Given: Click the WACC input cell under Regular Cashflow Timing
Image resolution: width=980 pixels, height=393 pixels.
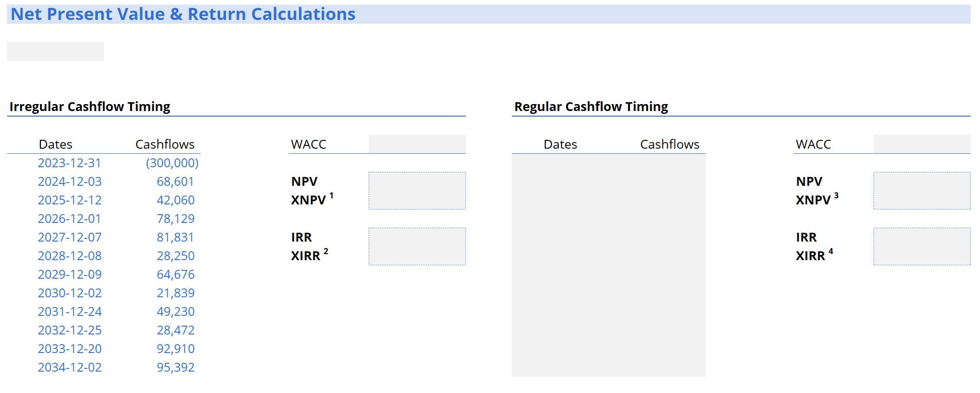Looking at the screenshot, I should pos(921,144).
